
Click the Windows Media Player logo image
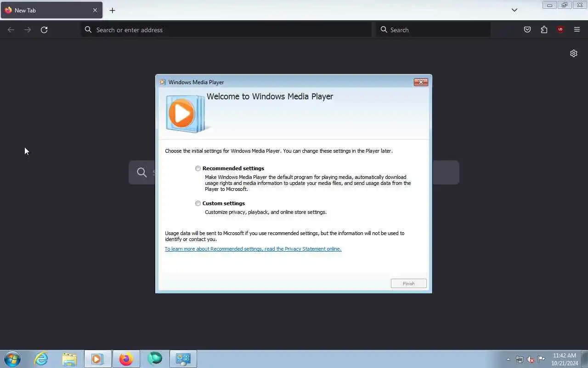187,114
